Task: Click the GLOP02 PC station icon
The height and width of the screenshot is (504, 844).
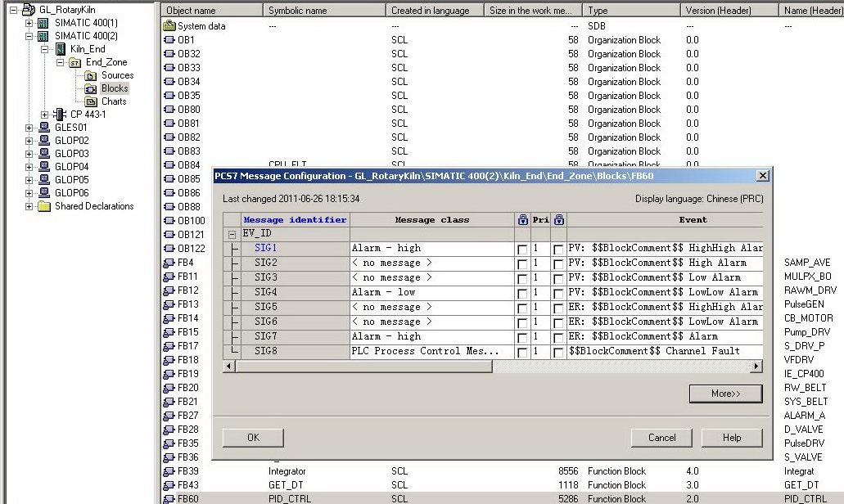Action: click(x=44, y=141)
